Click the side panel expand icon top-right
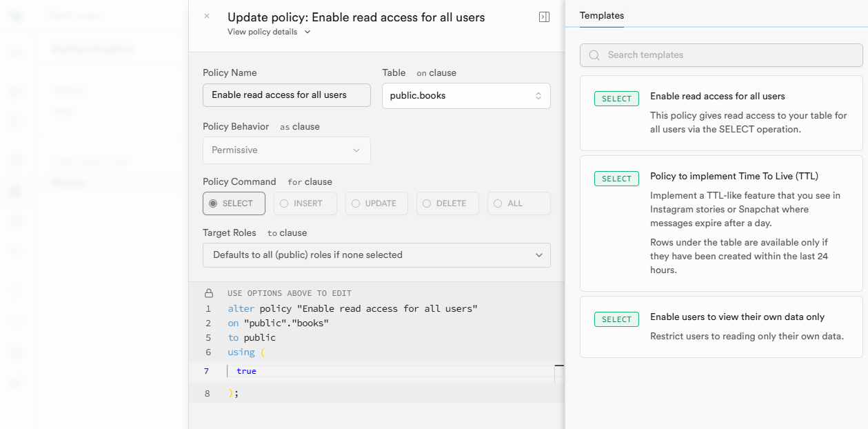Viewport: 868px width, 429px height. click(544, 17)
